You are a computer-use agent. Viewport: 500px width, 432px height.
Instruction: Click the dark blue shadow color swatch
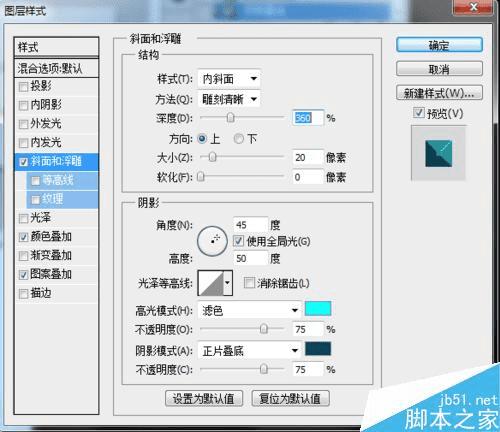click(x=318, y=349)
